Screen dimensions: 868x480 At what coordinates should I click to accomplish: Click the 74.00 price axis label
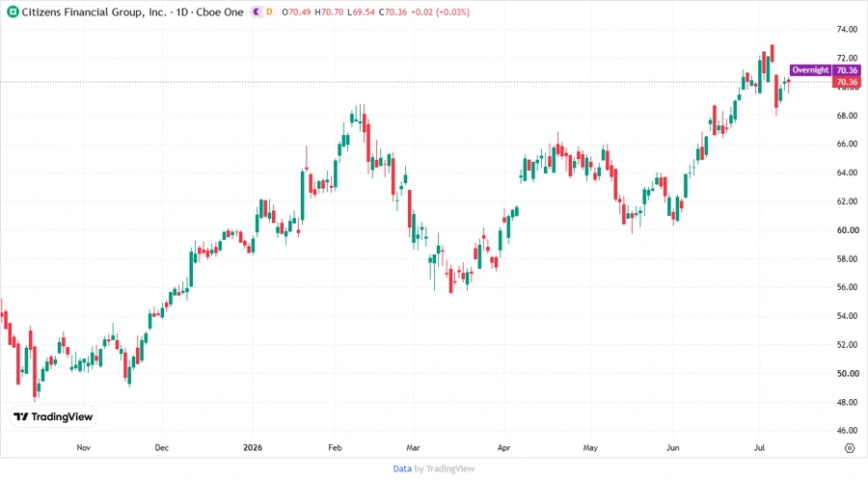[847, 30]
